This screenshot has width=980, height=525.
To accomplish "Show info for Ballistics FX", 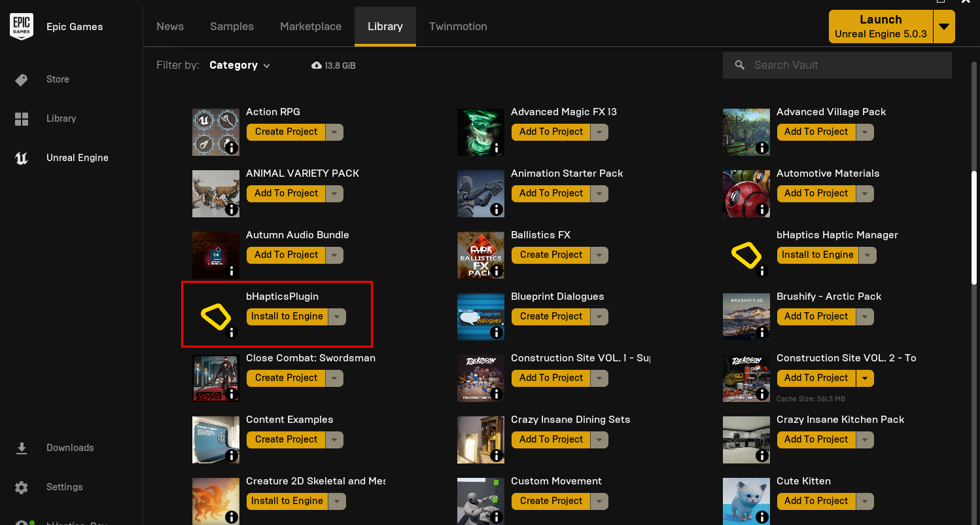I will coord(497,271).
